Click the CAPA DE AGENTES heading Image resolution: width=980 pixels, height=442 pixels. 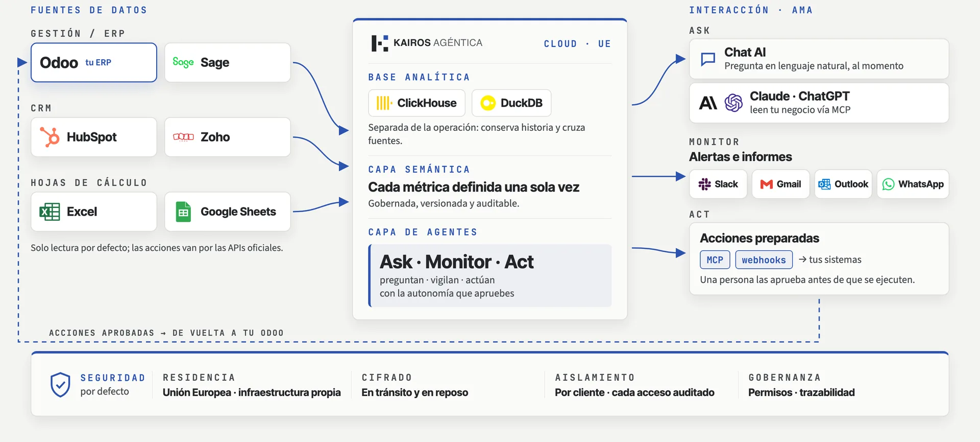[423, 232]
